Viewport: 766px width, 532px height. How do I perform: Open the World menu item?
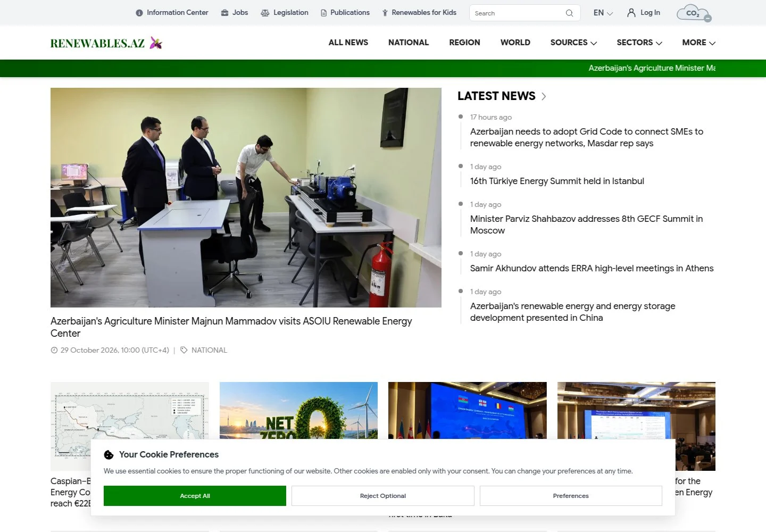[x=515, y=43]
